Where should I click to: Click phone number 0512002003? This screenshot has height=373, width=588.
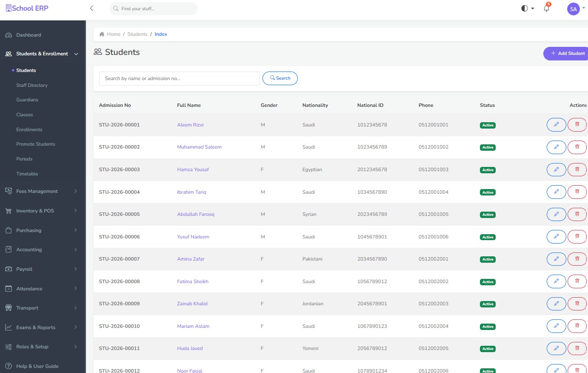434,304
